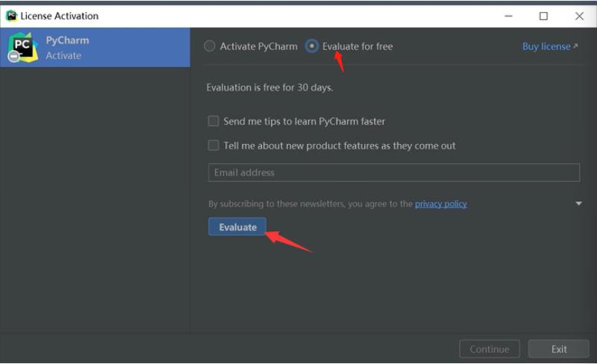597x364 pixels.
Task: Open the privacy policy link
Action: tap(440, 204)
